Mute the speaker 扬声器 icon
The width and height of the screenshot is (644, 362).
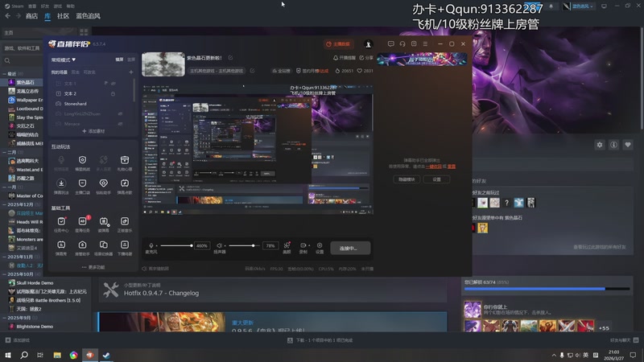[219, 245]
